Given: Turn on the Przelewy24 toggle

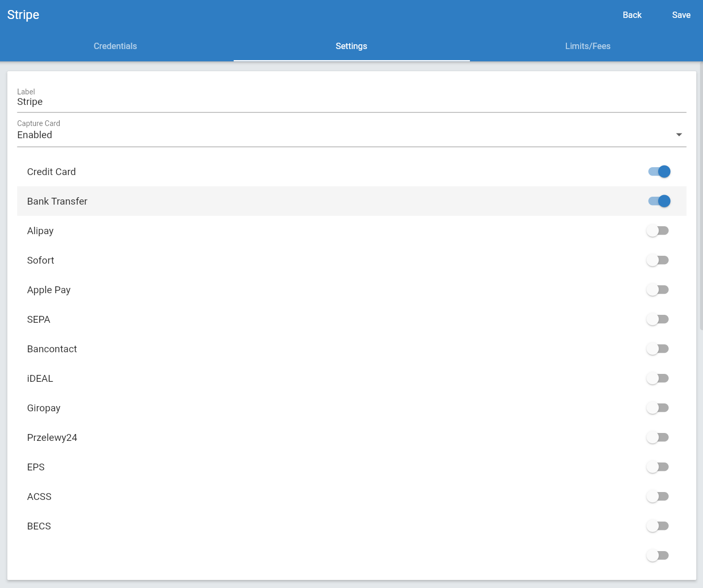Looking at the screenshot, I should click(658, 437).
